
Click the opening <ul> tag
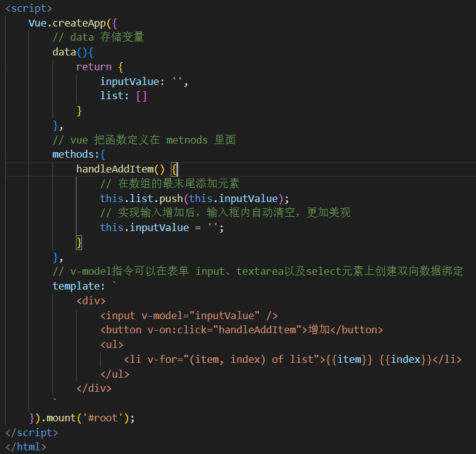pyautogui.click(x=112, y=344)
